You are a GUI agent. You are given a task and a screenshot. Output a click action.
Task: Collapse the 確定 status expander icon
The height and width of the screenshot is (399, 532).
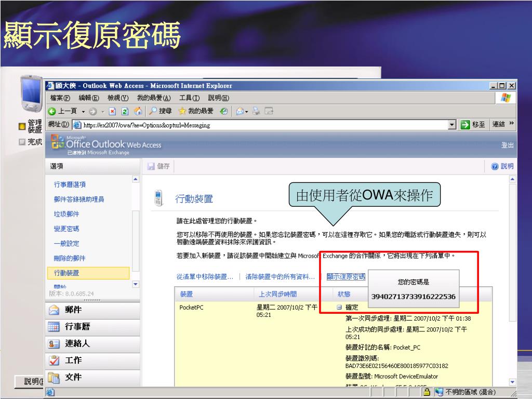[339, 307]
